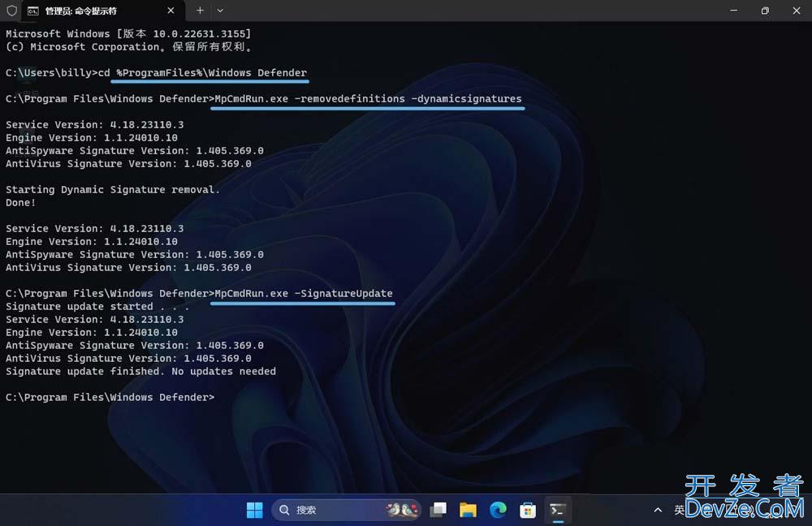This screenshot has width=812, height=526.
Task: Click the Done! output line
Action: [21, 202]
